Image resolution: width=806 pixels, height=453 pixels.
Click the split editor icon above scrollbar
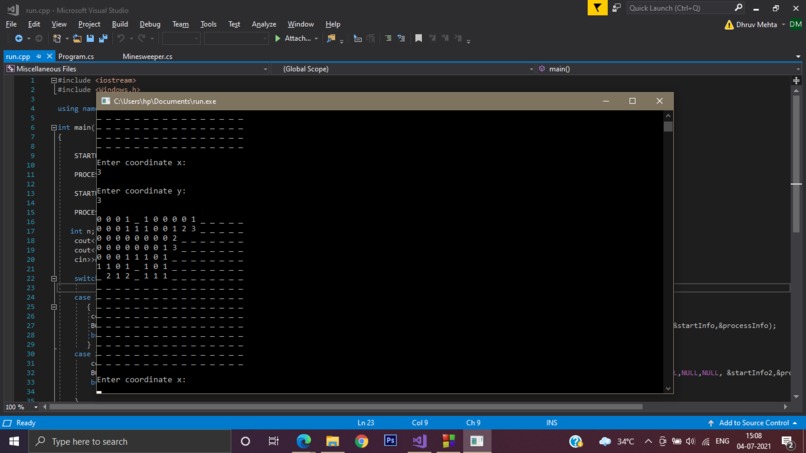[796, 80]
